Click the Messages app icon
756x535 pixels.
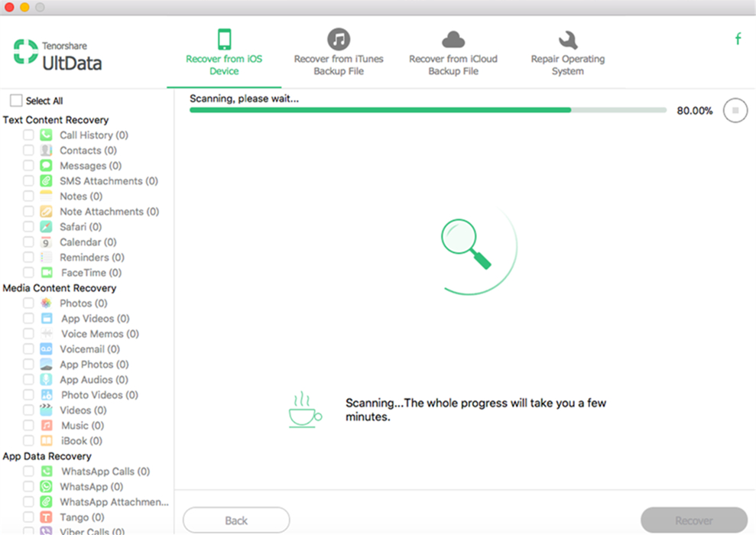(x=47, y=165)
